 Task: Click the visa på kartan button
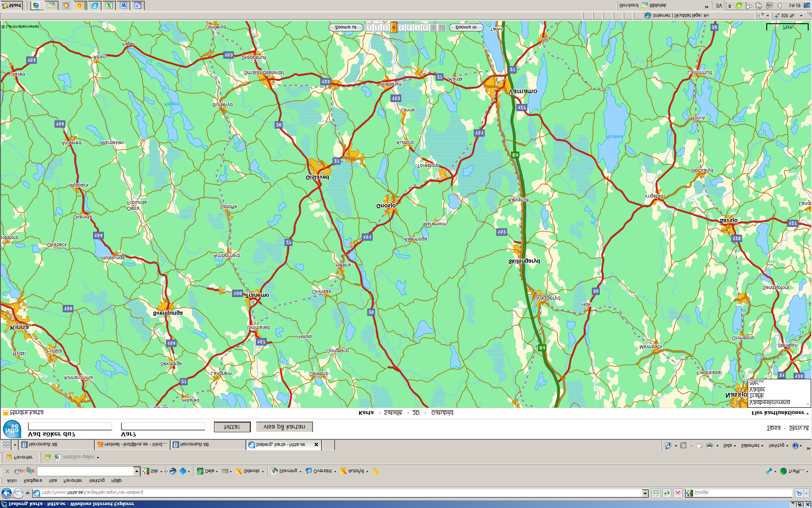click(x=284, y=427)
